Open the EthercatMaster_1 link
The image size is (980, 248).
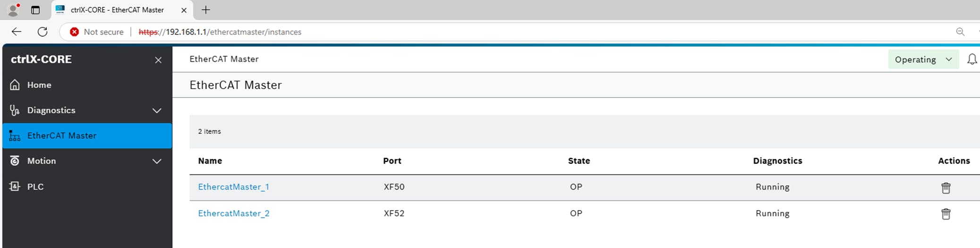pyautogui.click(x=233, y=187)
